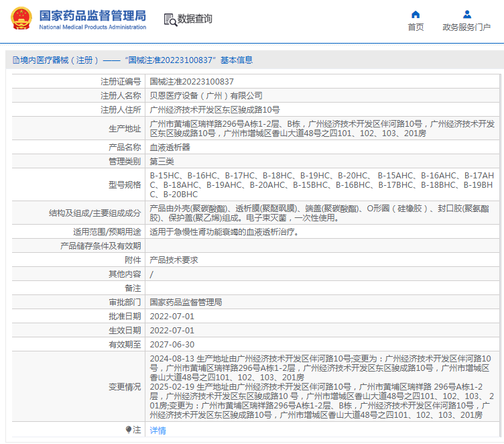
Task: Click the 产品储存条件及有效期 label
Action: [x=101, y=245]
